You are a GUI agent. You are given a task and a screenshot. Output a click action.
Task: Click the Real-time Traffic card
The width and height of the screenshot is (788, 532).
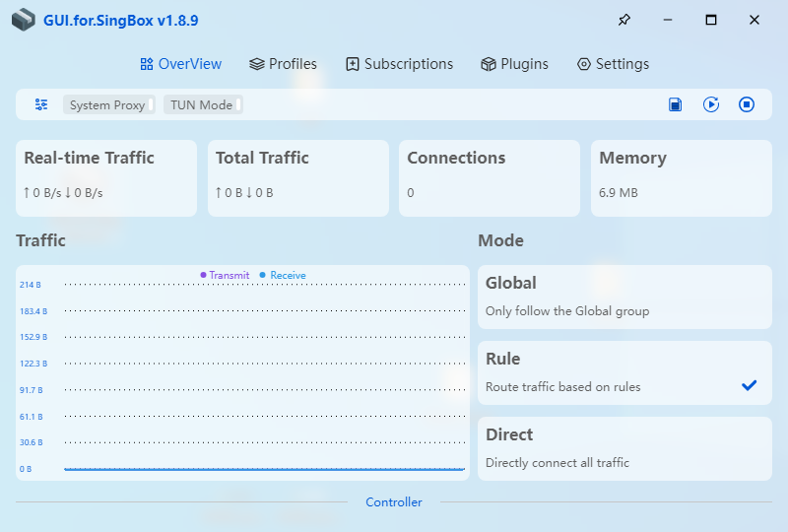pyautogui.click(x=106, y=178)
